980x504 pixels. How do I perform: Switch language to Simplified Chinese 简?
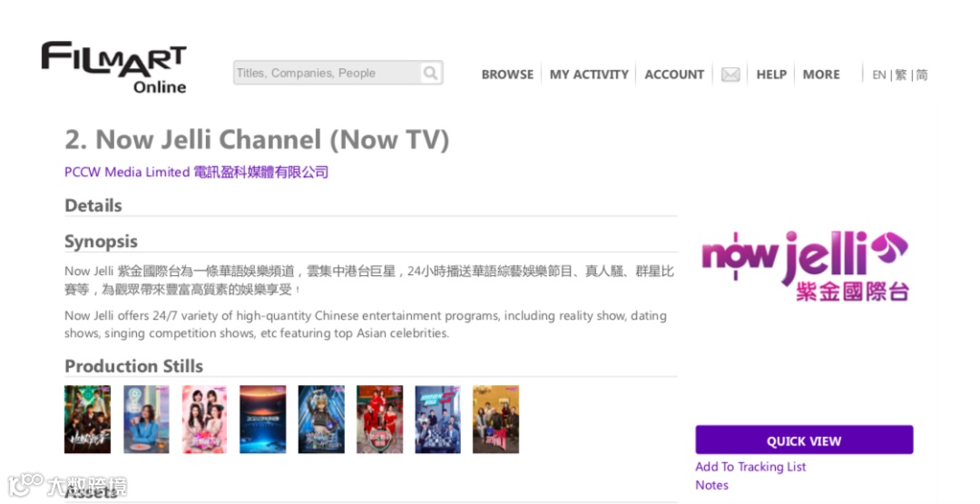pos(922,75)
